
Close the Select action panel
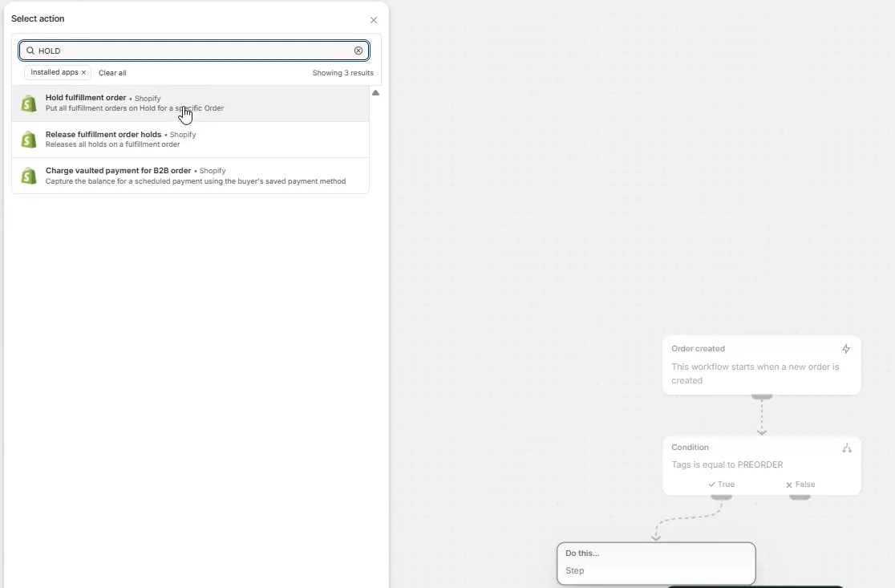[x=373, y=20]
